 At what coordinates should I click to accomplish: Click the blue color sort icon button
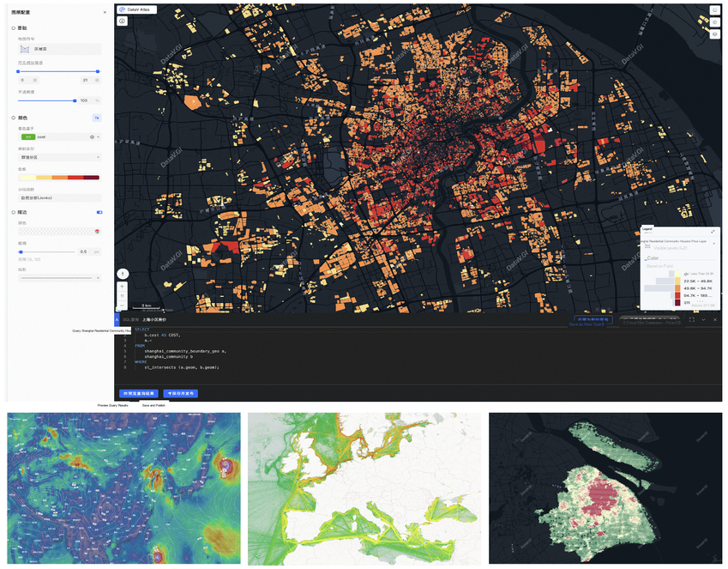[97, 118]
